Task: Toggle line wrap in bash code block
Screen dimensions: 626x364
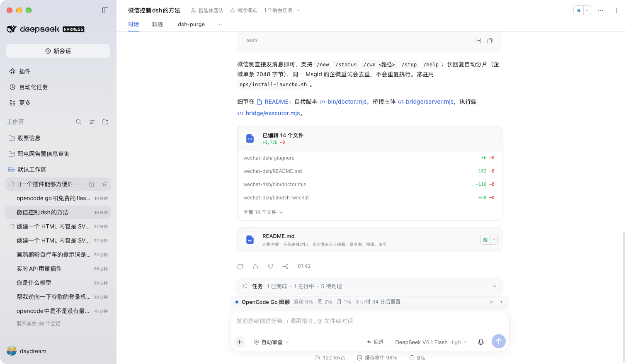Action: [478, 41]
